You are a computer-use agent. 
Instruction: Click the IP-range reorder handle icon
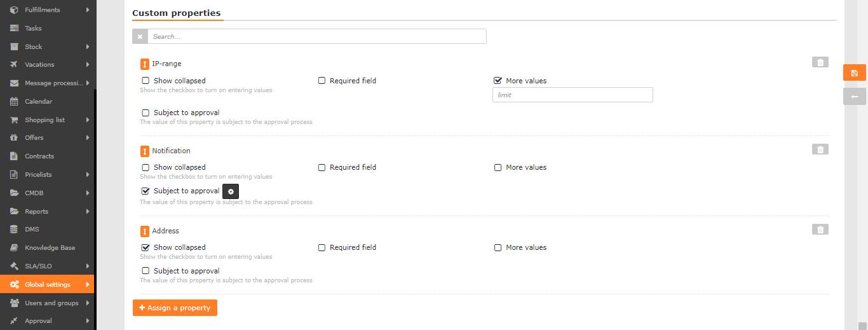pyautogui.click(x=145, y=64)
